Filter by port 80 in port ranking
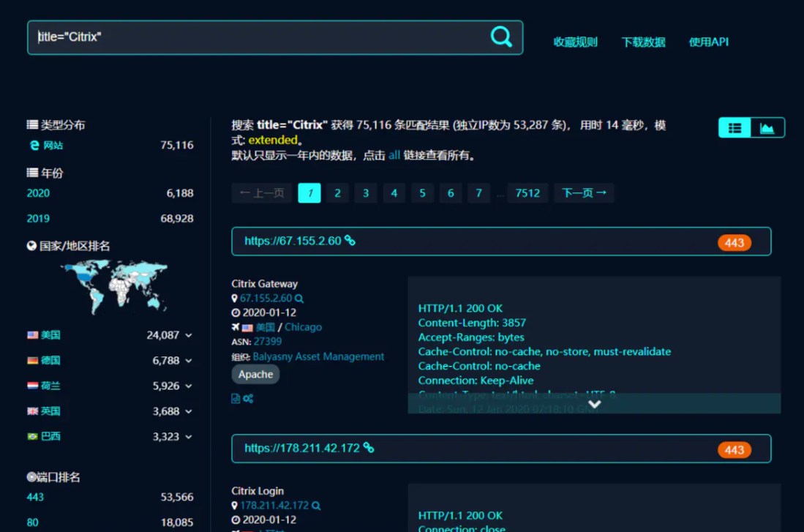 (32, 522)
